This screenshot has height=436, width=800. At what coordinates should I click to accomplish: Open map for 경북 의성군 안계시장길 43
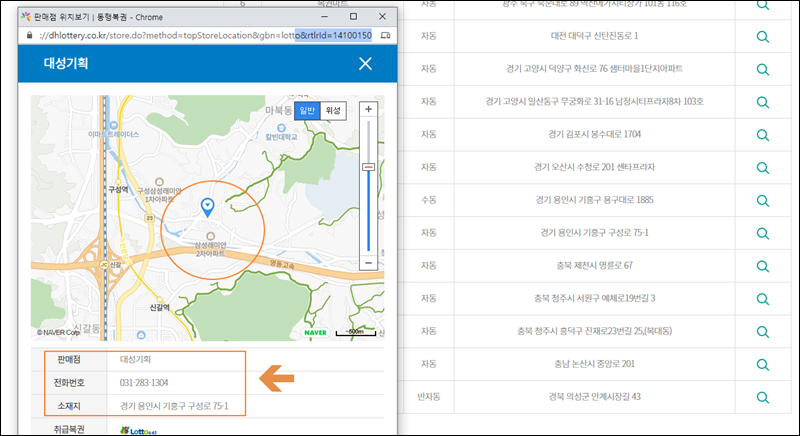(763, 397)
